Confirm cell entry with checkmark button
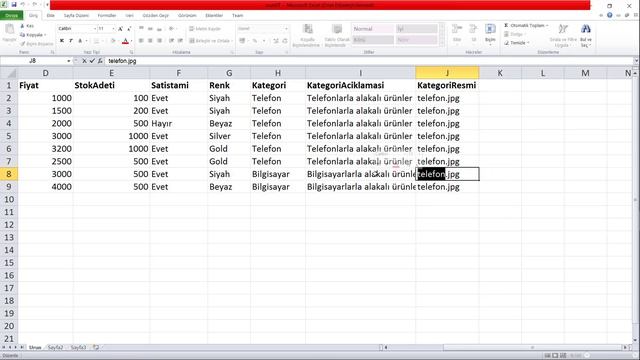 92,61
